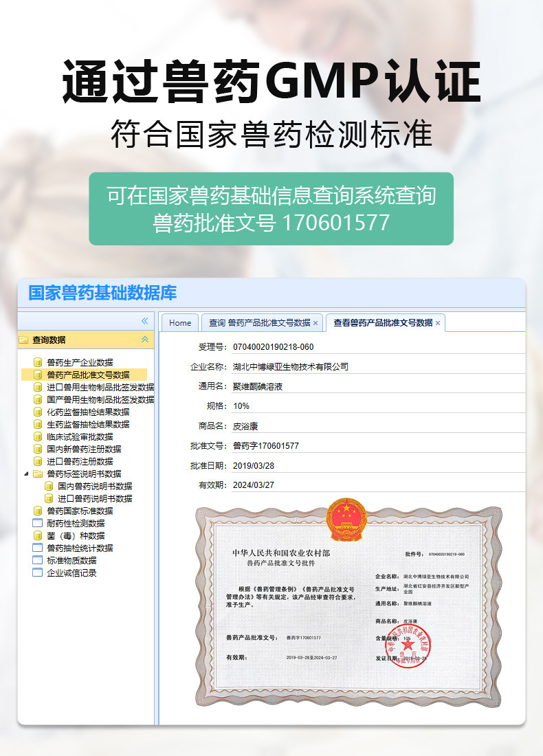Screen dimensions: 543x756
Task: Click the database icon beside 兽药生产企业数据
Action: click(x=38, y=362)
